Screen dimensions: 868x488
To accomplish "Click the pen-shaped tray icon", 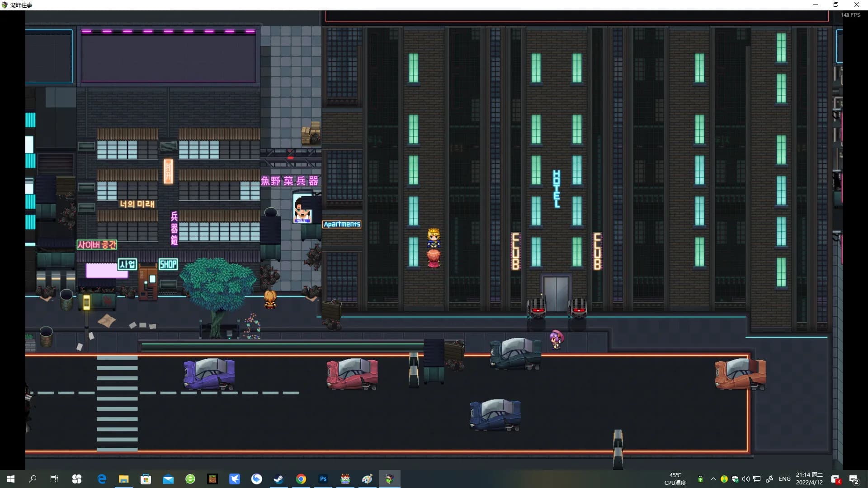I will pos(769,479).
